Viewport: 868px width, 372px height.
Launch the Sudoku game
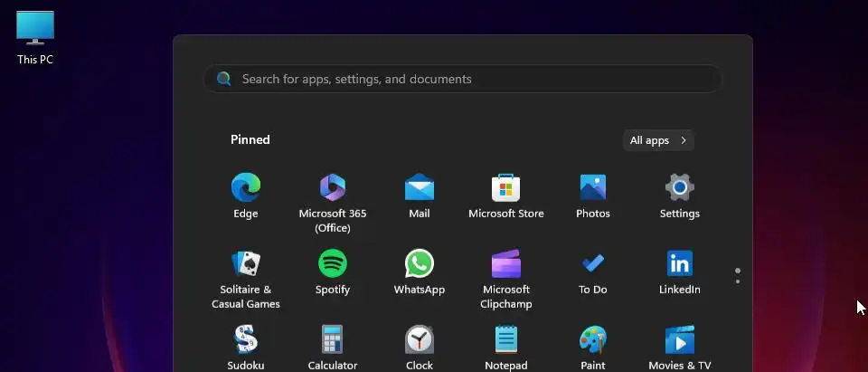point(246,348)
